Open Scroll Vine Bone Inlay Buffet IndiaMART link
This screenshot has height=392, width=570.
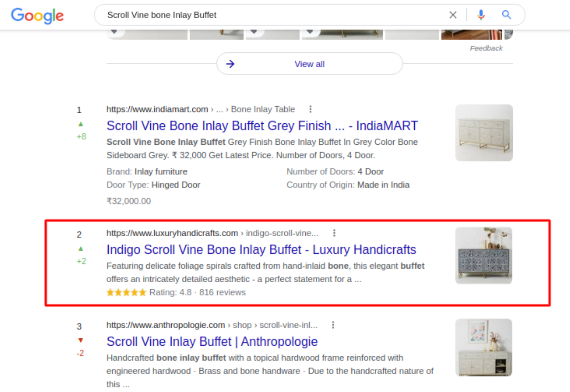point(262,126)
